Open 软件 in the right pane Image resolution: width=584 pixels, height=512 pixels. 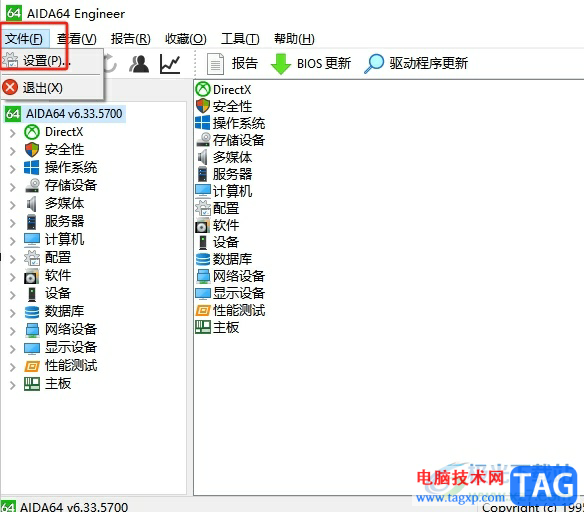coord(217,225)
